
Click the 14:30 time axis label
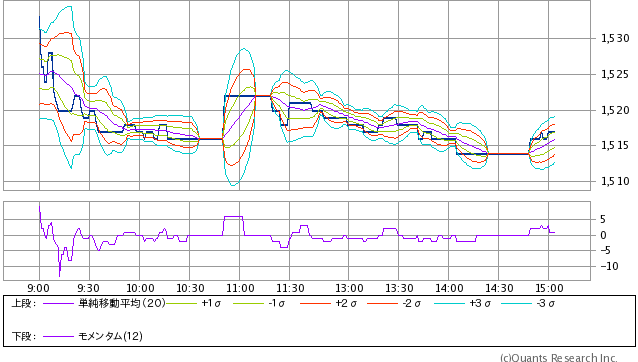pyautogui.click(x=499, y=288)
